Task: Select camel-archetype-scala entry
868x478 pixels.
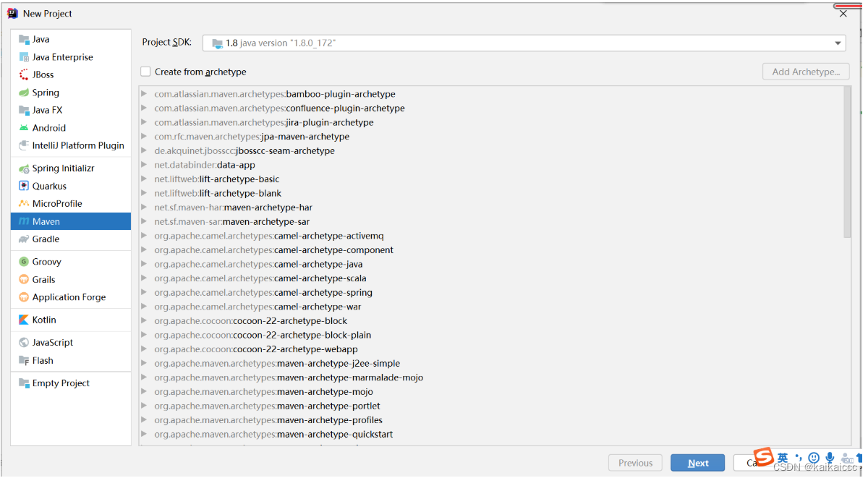Action: pos(260,278)
